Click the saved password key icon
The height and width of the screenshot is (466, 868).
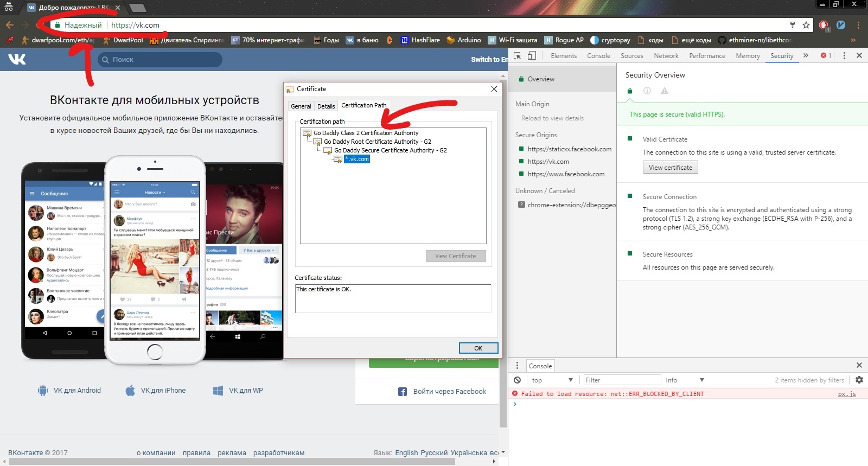pos(793,25)
